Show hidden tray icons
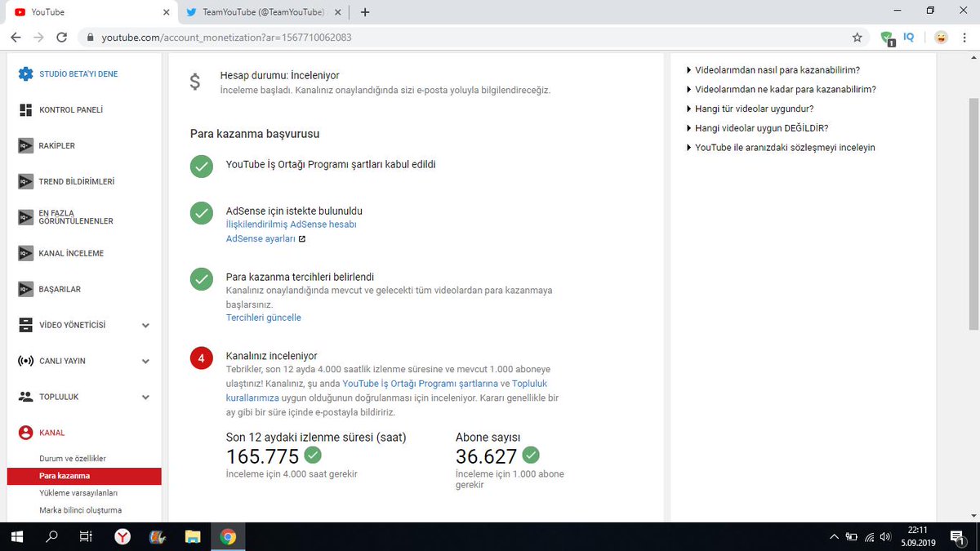 (x=834, y=536)
